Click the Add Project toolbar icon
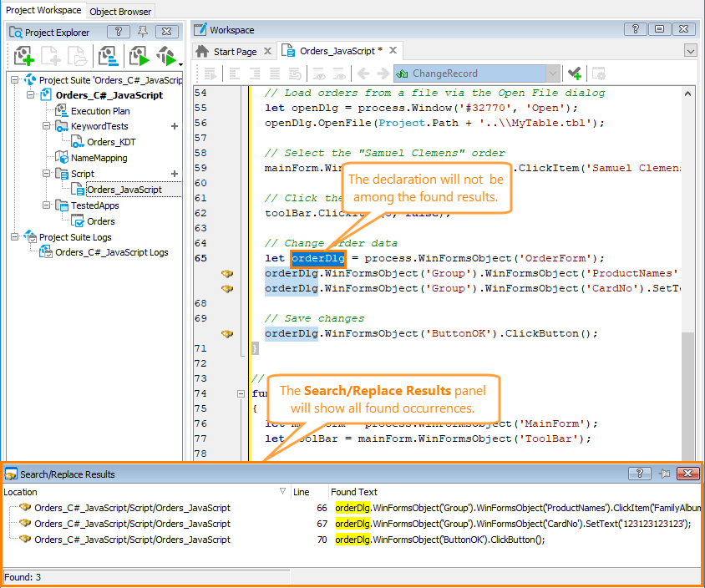This screenshot has height=588, width=705. coord(23,56)
